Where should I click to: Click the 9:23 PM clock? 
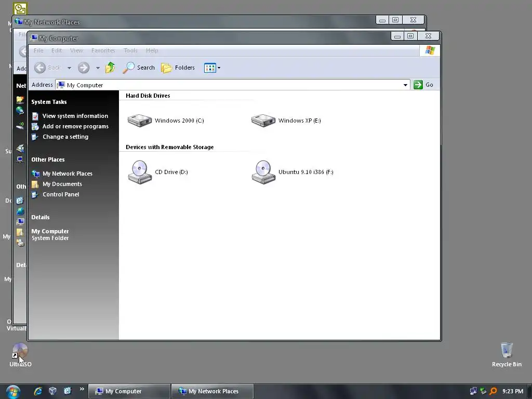tap(513, 392)
